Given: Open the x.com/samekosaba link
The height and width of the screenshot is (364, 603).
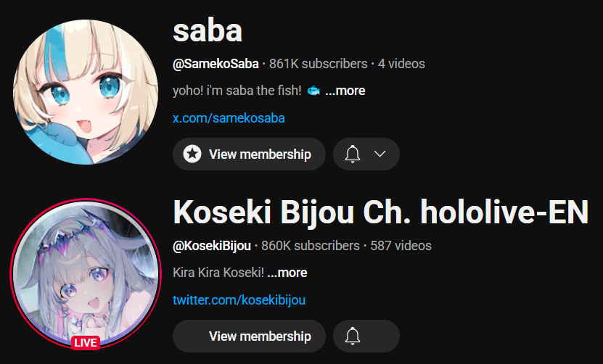Looking at the screenshot, I should coord(229,118).
